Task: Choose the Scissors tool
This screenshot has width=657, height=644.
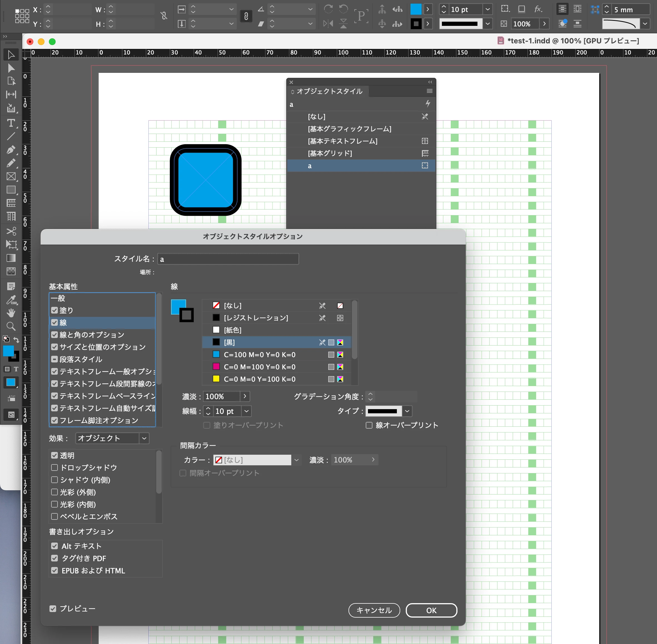Action: coord(11,231)
